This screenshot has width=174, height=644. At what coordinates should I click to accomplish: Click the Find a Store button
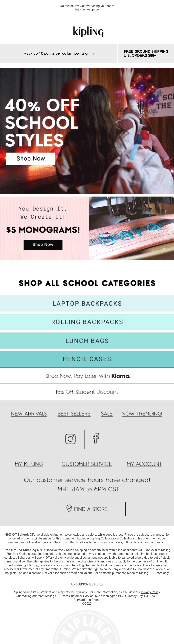tap(88, 509)
